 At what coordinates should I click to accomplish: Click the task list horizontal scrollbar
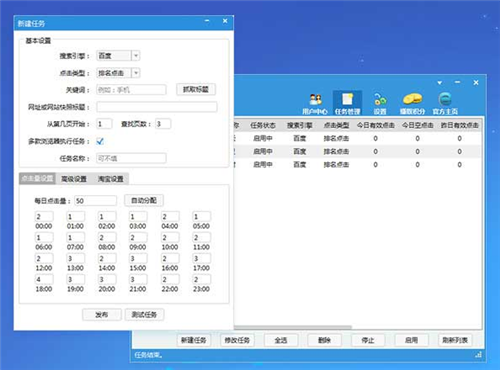click(x=293, y=327)
